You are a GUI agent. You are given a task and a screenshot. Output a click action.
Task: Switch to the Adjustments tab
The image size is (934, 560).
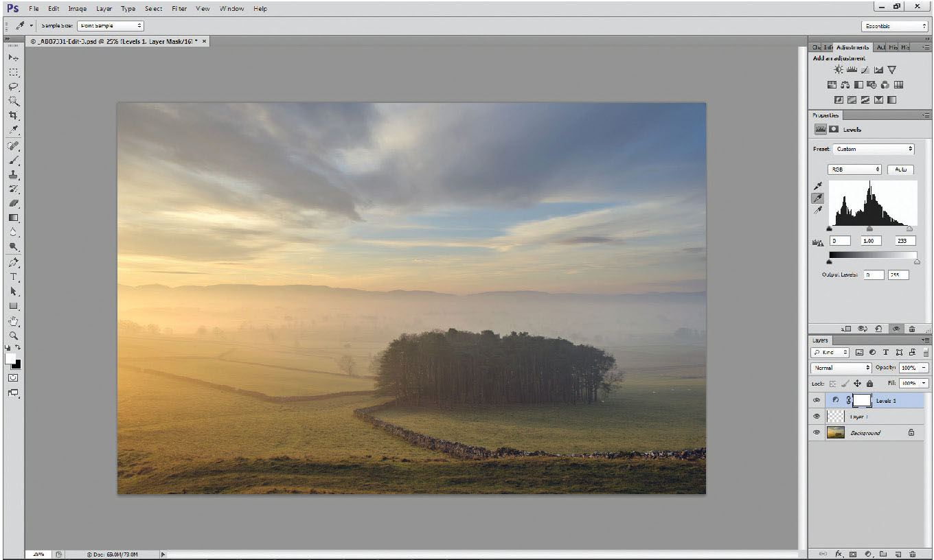pos(852,47)
